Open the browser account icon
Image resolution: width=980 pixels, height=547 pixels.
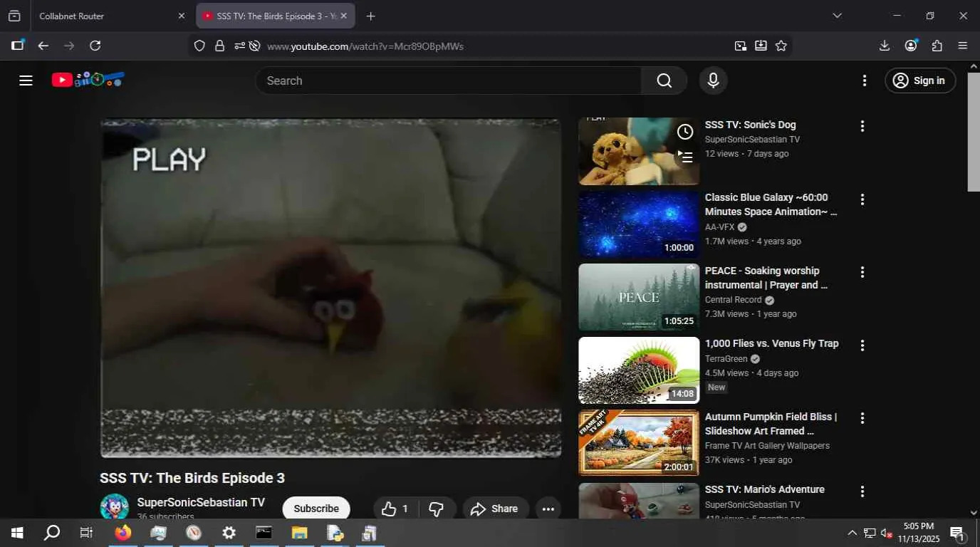pyautogui.click(x=911, y=46)
